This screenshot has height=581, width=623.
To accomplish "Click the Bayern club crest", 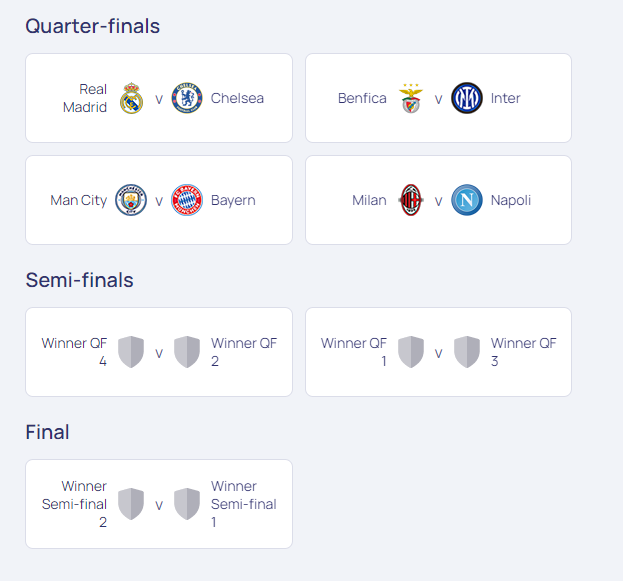I will pyautogui.click(x=187, y=200).
